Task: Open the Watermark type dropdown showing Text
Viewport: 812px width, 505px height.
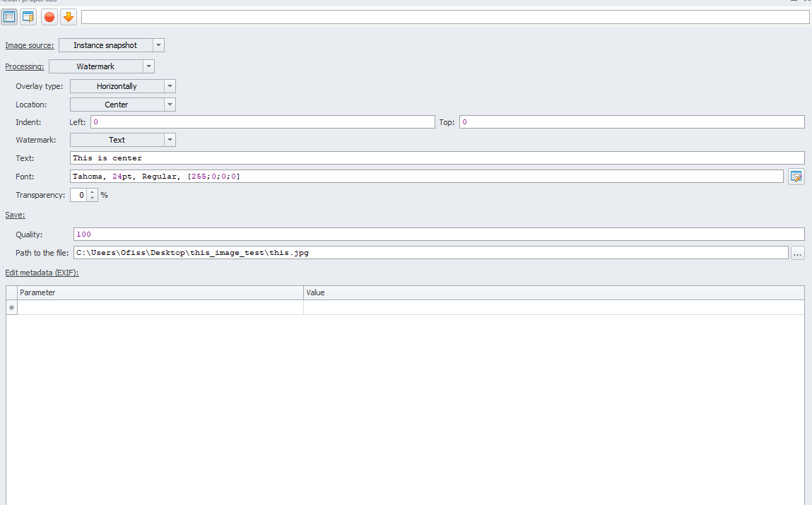Action: [170, 140]
